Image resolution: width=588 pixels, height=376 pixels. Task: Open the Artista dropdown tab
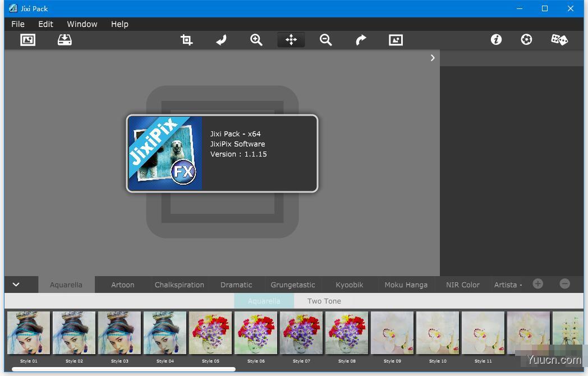(x=508, y=285)
